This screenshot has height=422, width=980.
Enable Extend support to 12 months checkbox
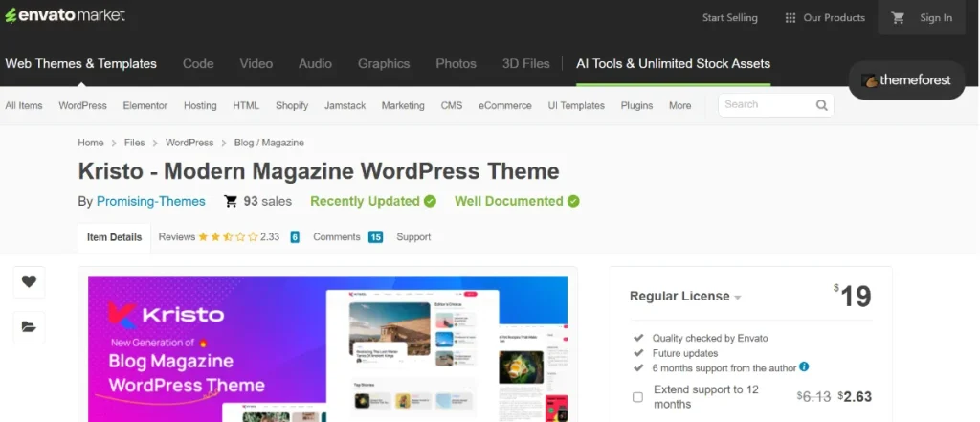click(637, 397)
